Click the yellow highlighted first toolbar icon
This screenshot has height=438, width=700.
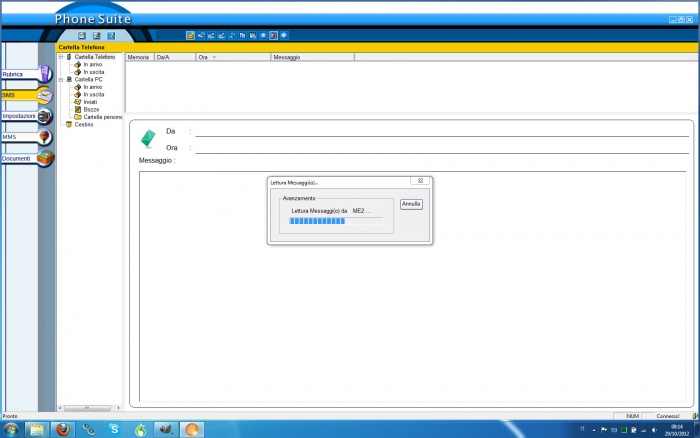click(190, 35)
